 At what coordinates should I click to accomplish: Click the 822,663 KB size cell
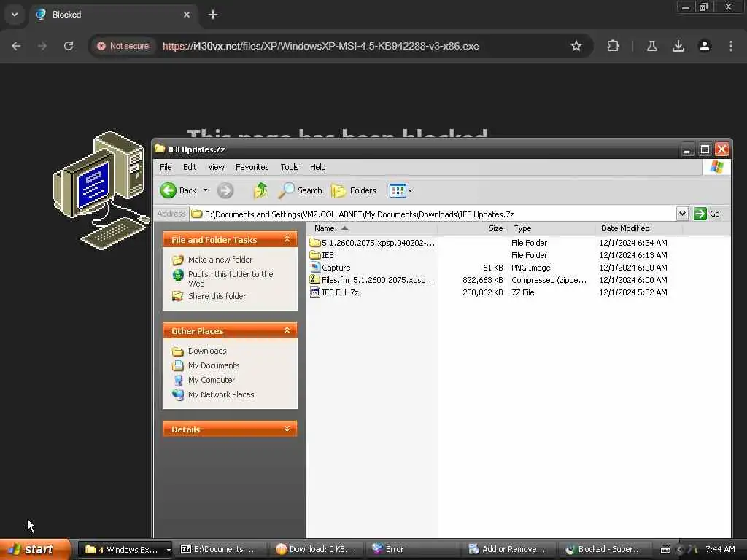click(483, 280)
